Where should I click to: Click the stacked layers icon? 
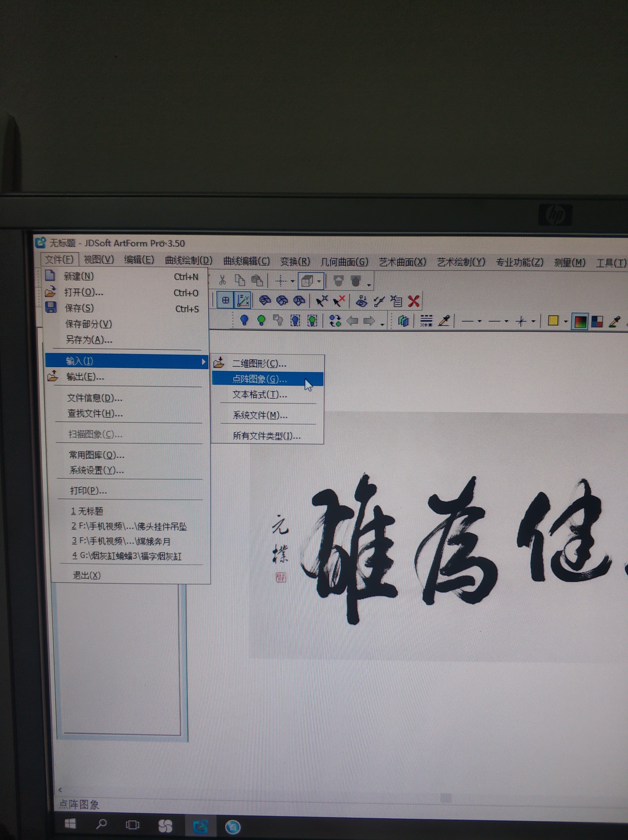click(403, 321)
